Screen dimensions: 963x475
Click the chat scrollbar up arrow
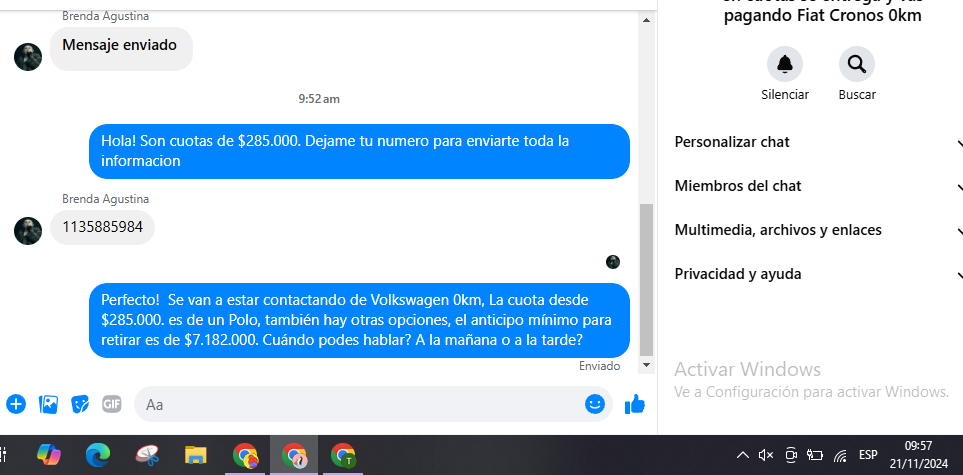645,20
